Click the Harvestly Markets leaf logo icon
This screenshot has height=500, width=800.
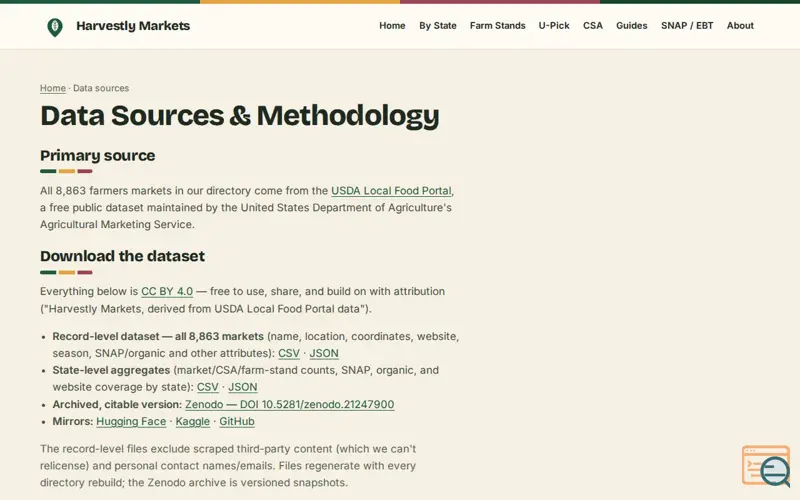coord(55,27)
